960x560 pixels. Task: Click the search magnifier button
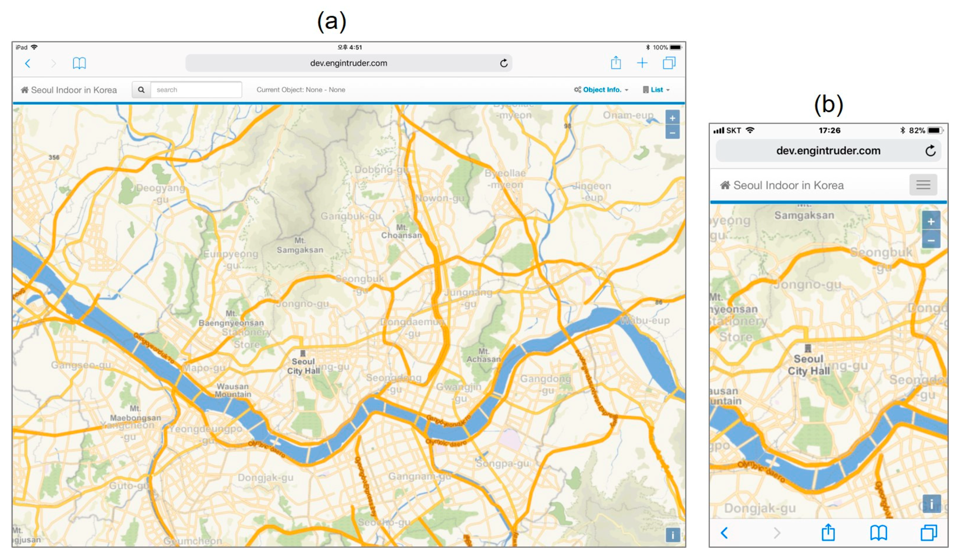(x=141, y=90)
